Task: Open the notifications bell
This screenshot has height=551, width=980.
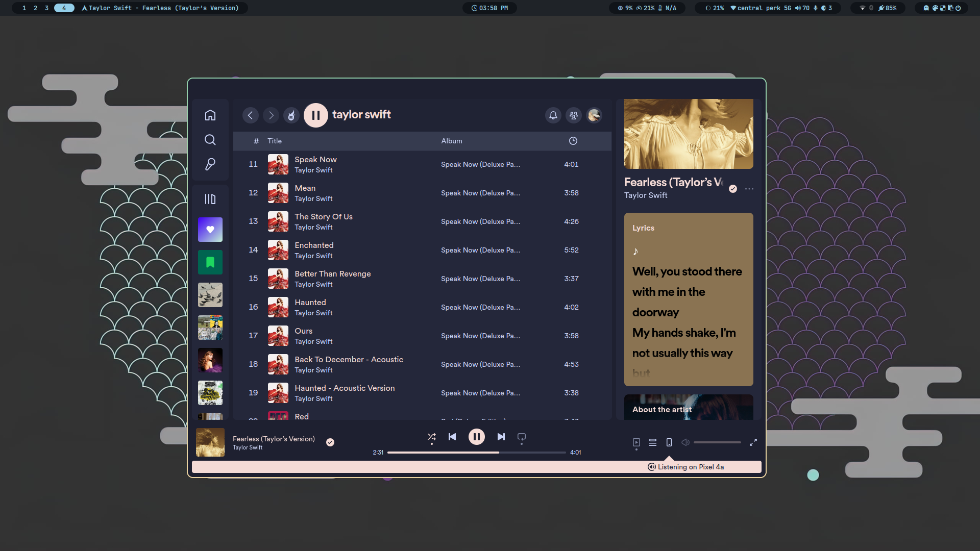Action: (x=553, y=115)
